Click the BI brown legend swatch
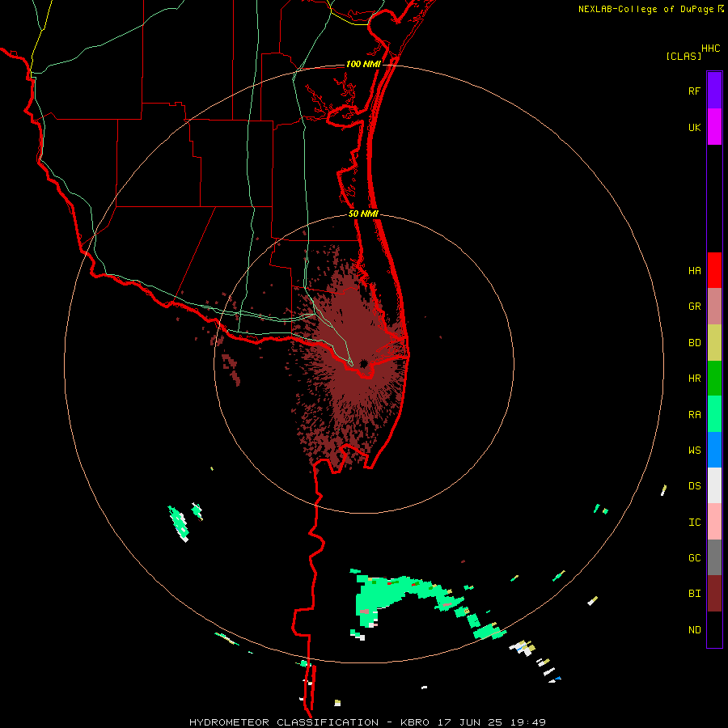 [x=714, y=594]
